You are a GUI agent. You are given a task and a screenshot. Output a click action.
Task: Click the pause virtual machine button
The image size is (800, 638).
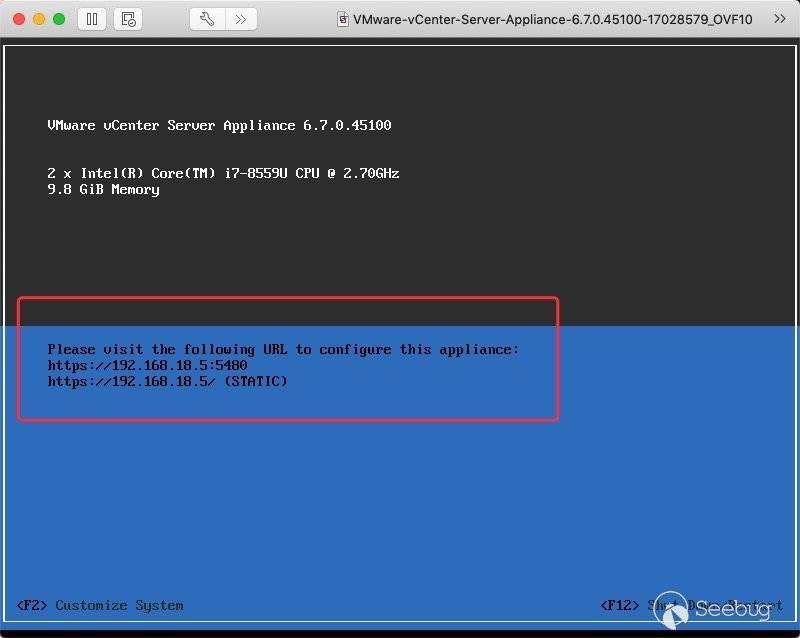[x=92, y=19]
